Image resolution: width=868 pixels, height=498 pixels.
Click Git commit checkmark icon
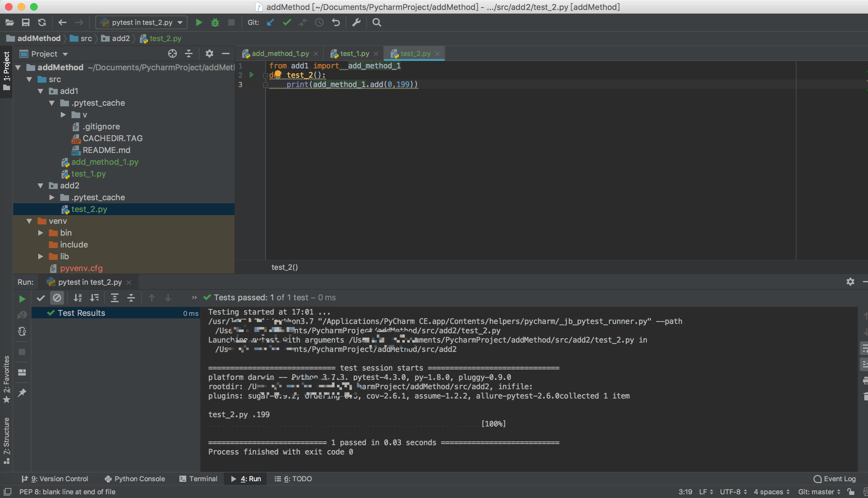tap(287, 23)
